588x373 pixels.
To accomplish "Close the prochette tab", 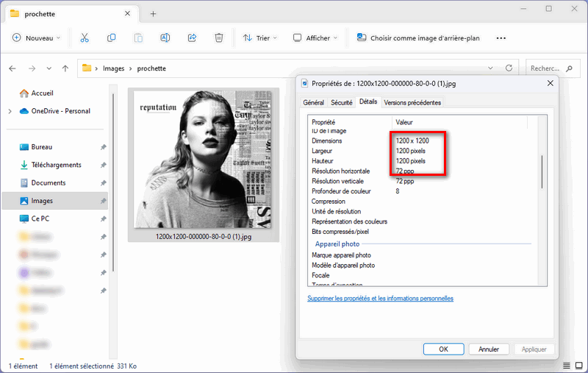I will point(127,13).
